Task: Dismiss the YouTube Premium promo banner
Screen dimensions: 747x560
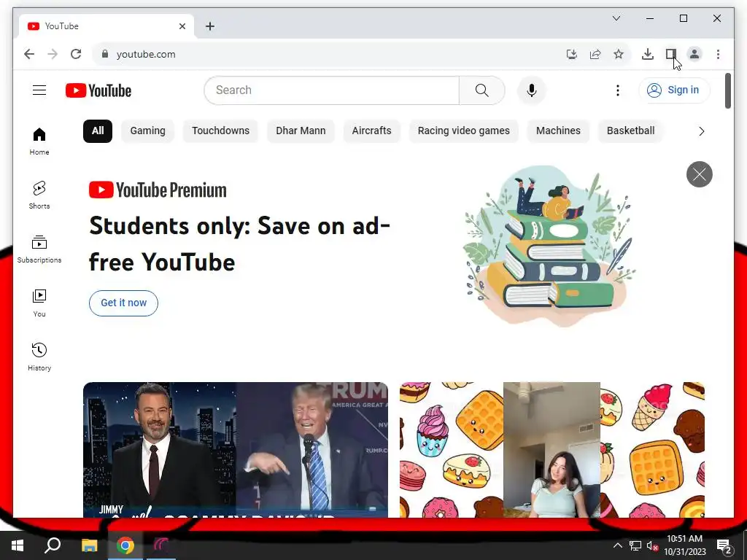Action: (x=700, y=174)
